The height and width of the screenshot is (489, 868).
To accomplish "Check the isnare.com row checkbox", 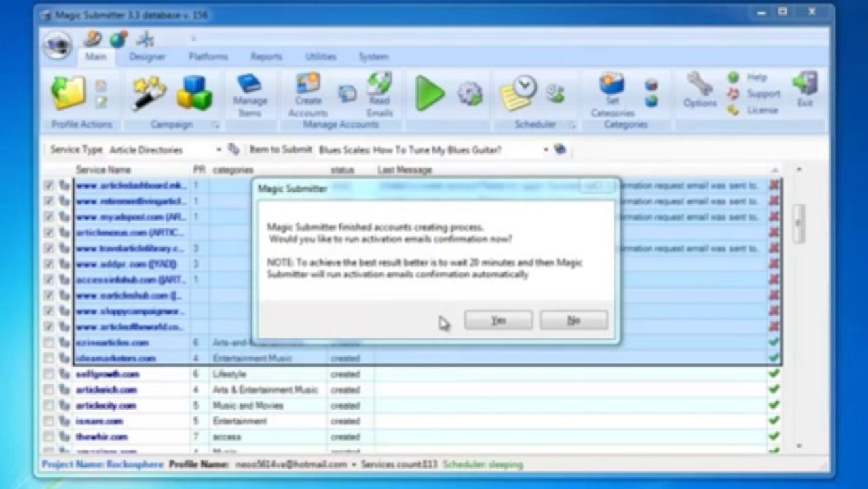I will click(x=49, y=421).
